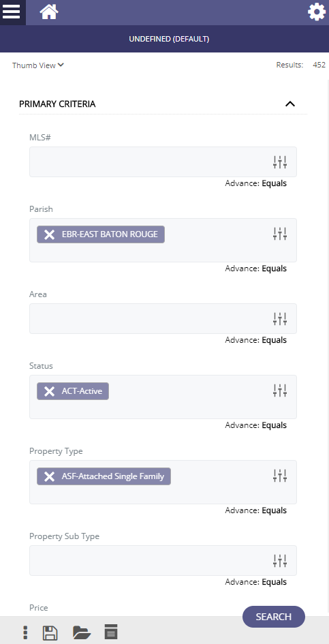Open Property Sub Type advanced filter icon
Viewport: 329px width, 644px height.
280,561
